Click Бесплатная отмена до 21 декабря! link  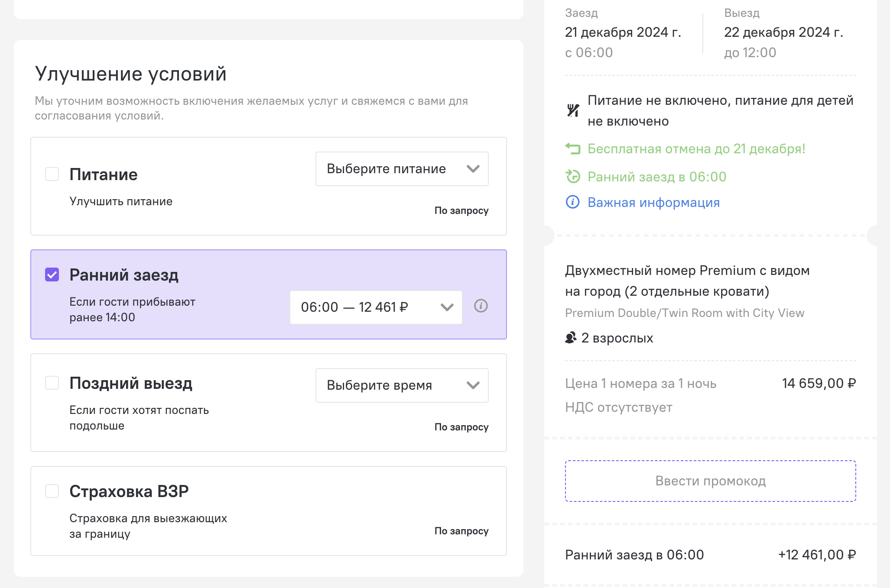point(696,149)
